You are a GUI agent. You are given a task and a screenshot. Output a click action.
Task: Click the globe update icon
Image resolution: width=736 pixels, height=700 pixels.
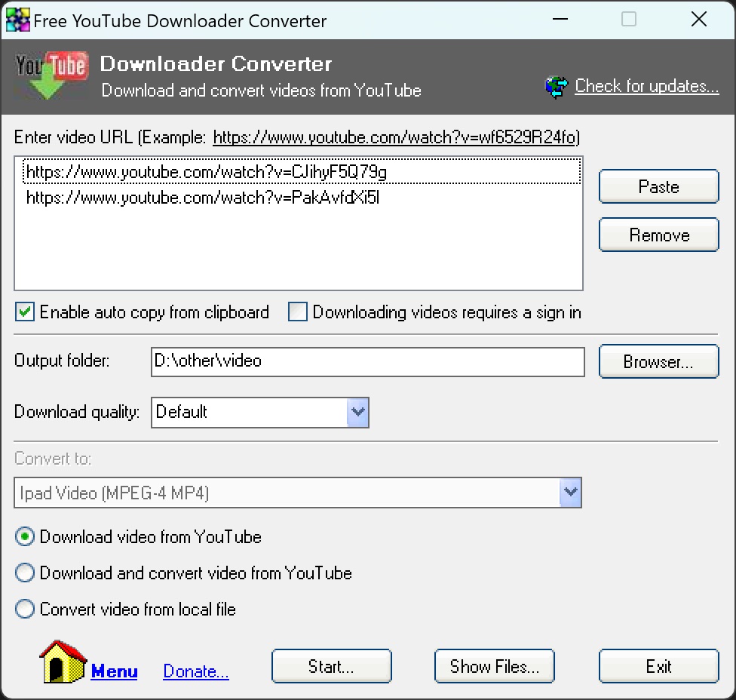(x=556, y=87)
